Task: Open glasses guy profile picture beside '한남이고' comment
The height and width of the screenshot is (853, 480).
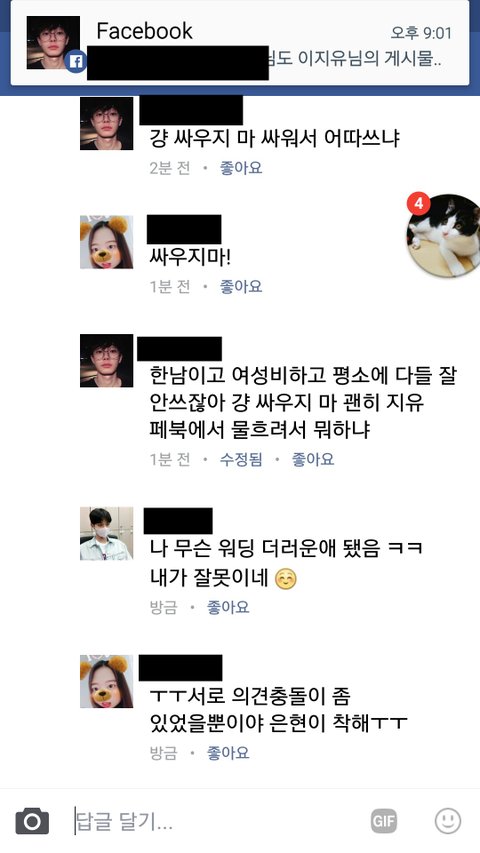Action: coord(107,361)
